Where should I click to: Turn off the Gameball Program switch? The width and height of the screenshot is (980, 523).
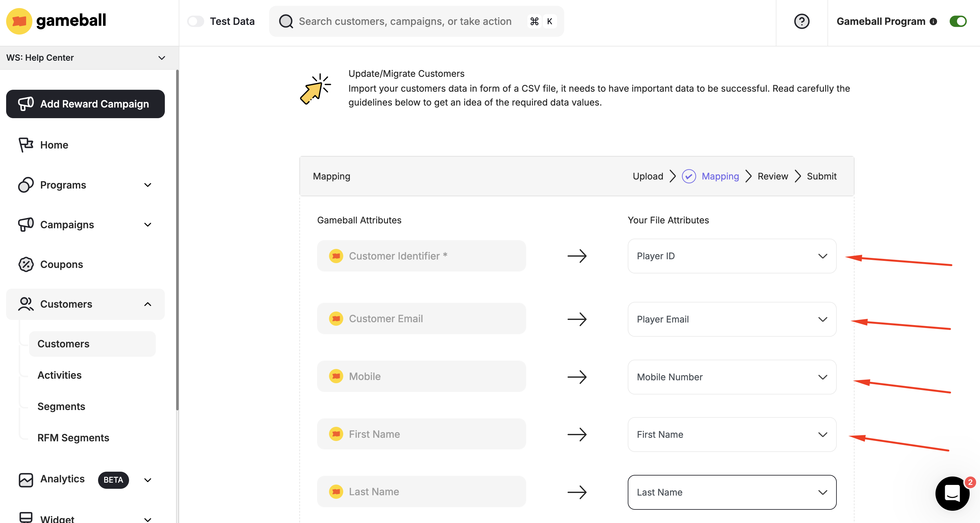(x=957, y=21)
